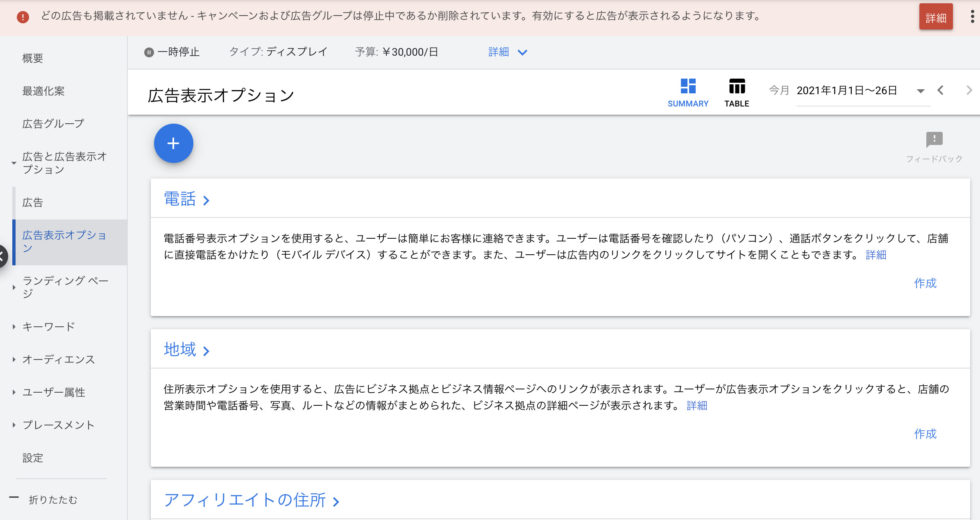
Task: Click the red alert warning icon
Action: pyautogui.click(x=23, y=17)
